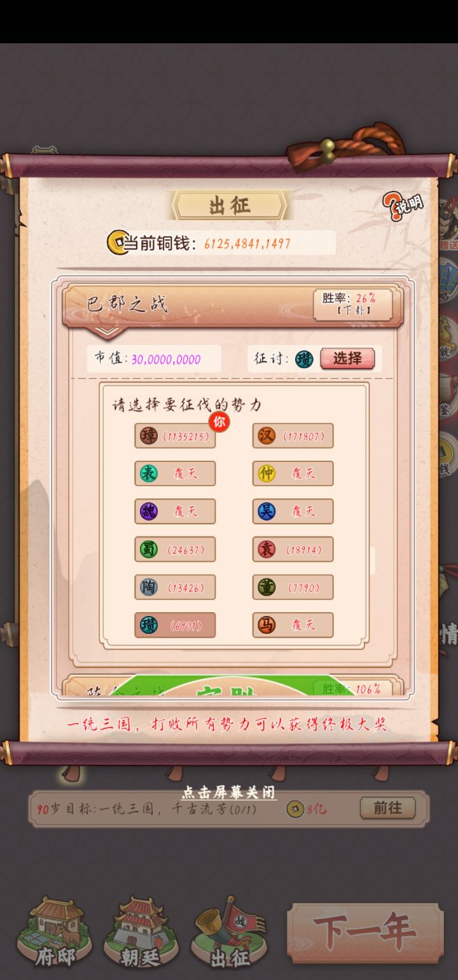The height and width of the screenshot is (980, 458).
Task: Choose the 汉 faction (171807)
Action: pyautogui.click(x=293, y=436)
